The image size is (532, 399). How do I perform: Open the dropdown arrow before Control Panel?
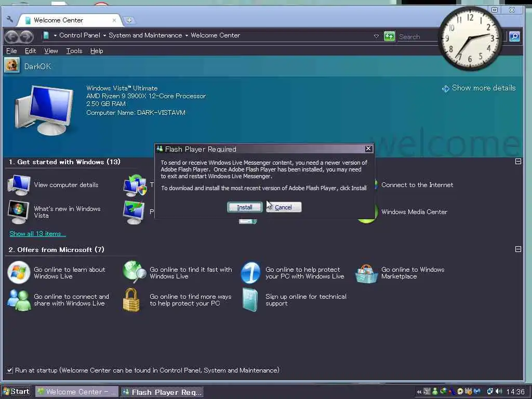(x=55, y=36)
